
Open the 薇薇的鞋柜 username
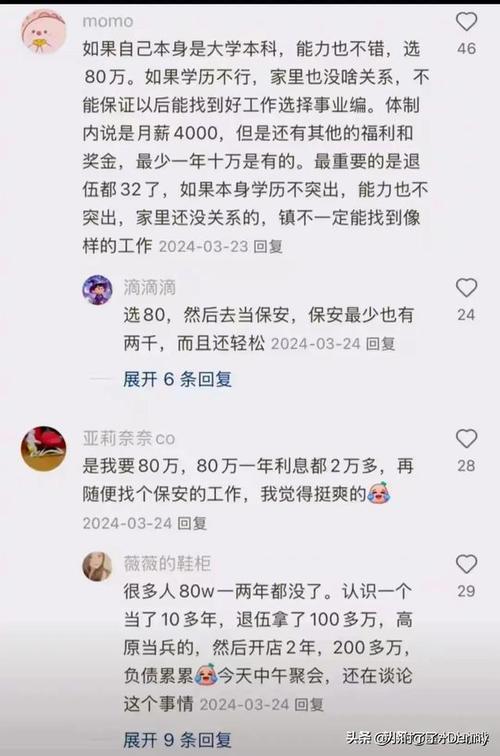167,563
